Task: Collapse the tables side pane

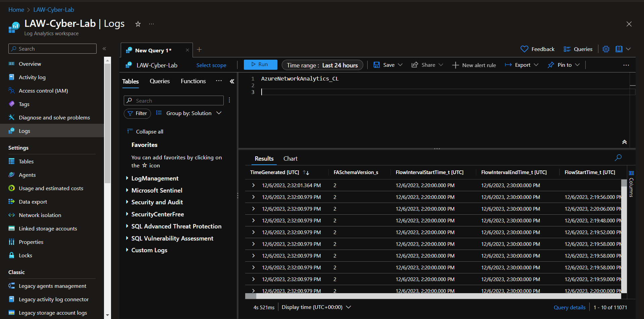Action: tap(232, 81)
